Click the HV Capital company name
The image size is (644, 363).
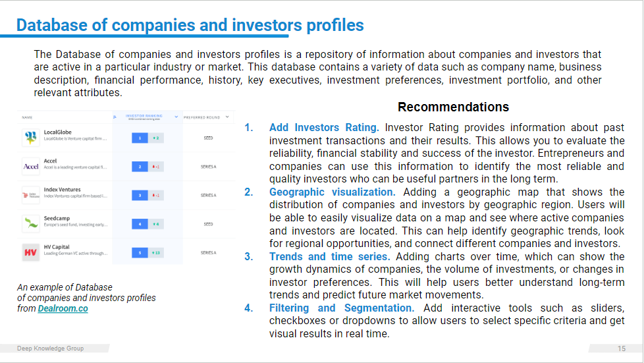tap(57, 247)
